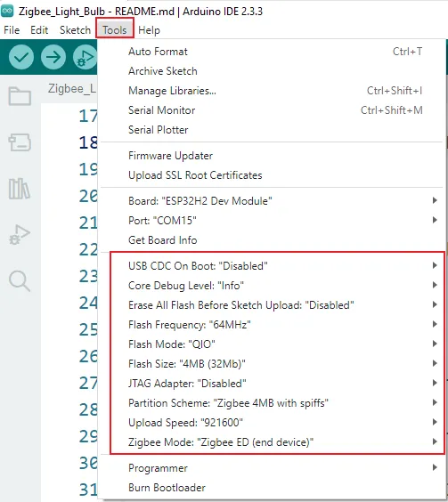Select the Zigbee_L file tab

coord(72,89)
